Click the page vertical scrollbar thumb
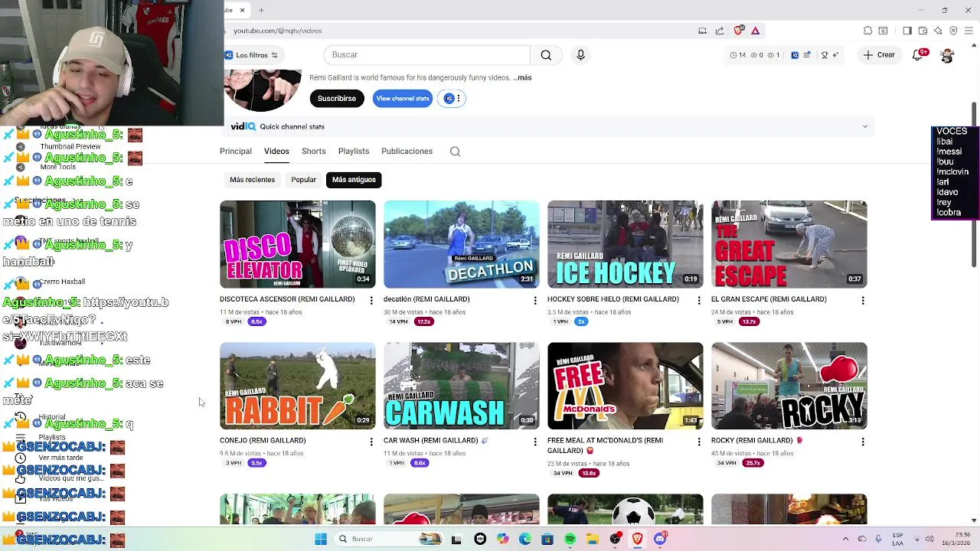Screen dimensions: 980x551 click(975, 184)
